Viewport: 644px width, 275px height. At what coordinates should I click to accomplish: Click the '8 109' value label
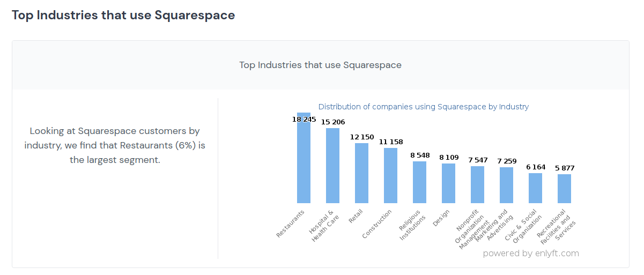(x=449, y=158)
